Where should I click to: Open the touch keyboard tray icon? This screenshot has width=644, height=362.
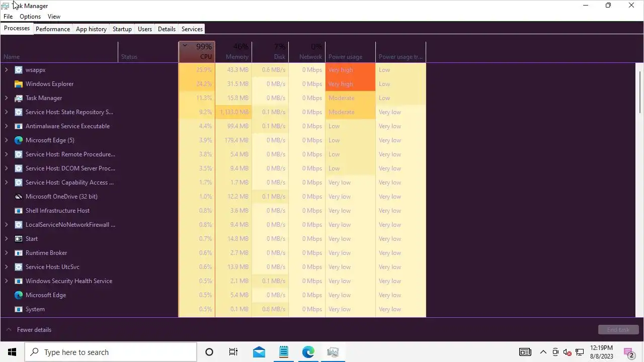[525, 352]
